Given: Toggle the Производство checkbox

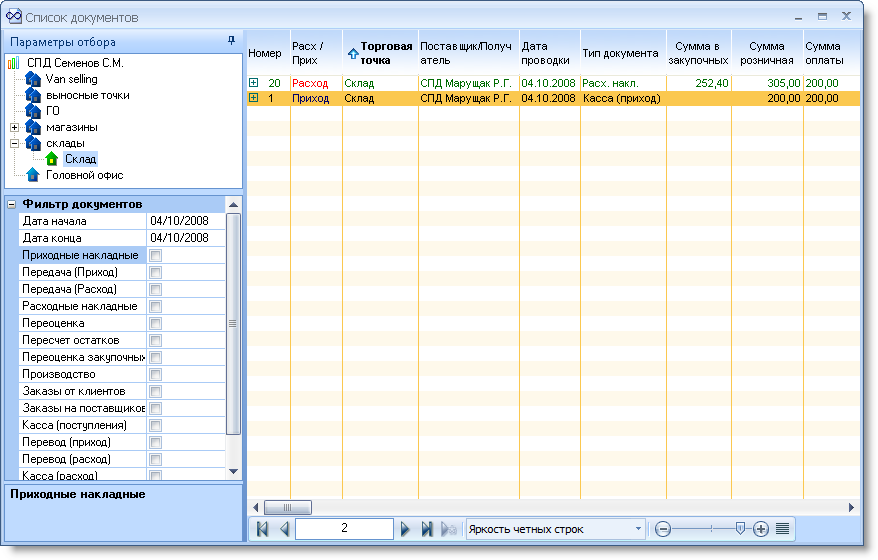Looking at the screenshot, I should point(156,374).
